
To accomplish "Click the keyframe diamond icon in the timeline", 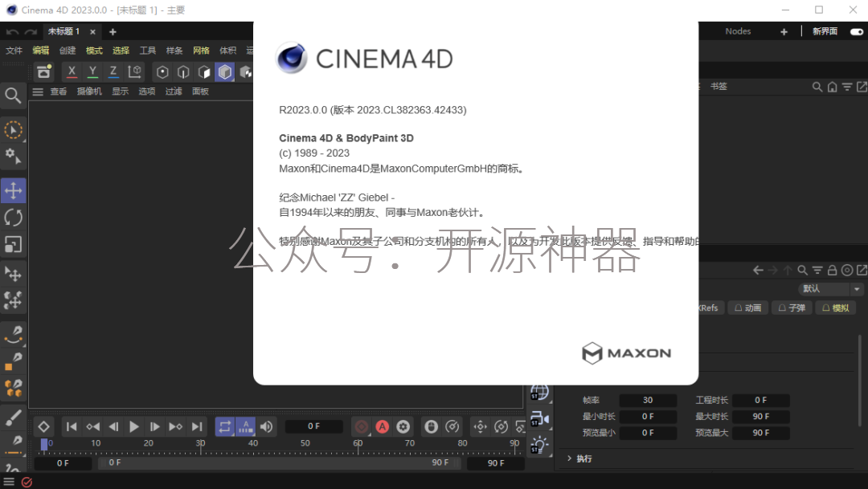I will 43,426.
